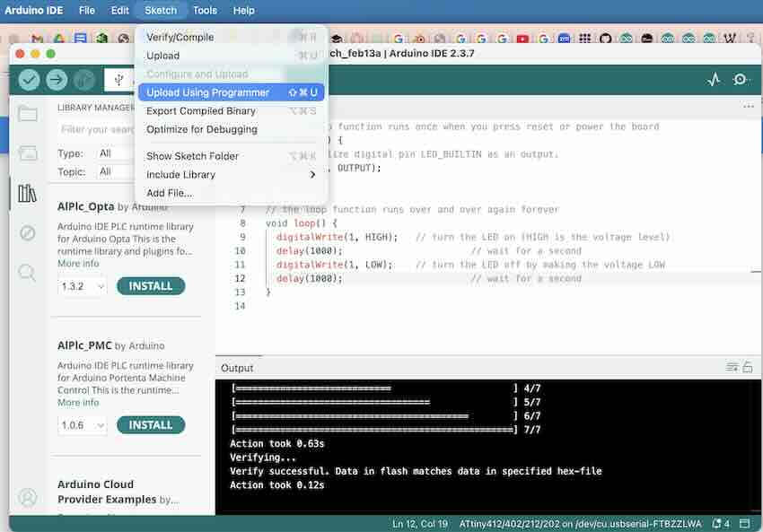Click code line 'void loop() {'

coord(302,223)
